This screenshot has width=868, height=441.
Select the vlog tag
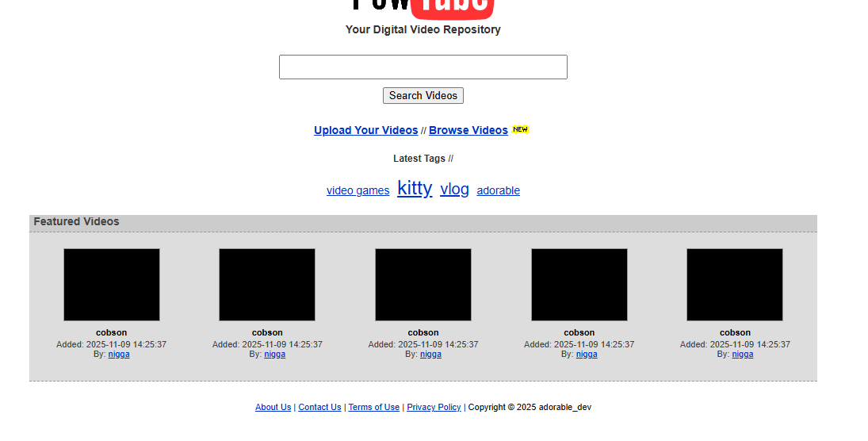(x=454, y=190)
